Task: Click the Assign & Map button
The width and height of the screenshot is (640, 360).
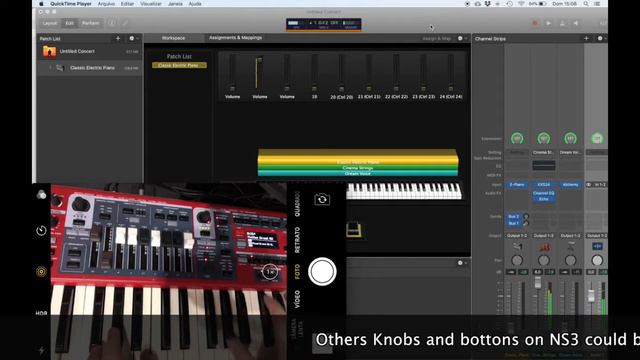Action: [x=436, y=38]
